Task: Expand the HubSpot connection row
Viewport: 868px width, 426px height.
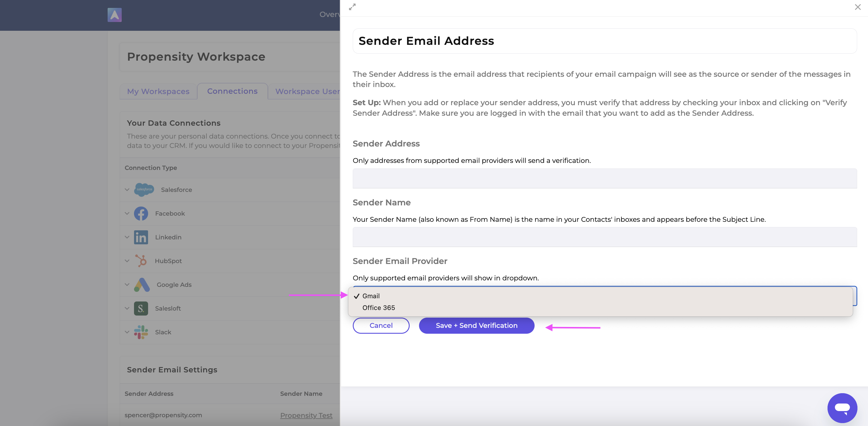Action: [x=127, y=261]
